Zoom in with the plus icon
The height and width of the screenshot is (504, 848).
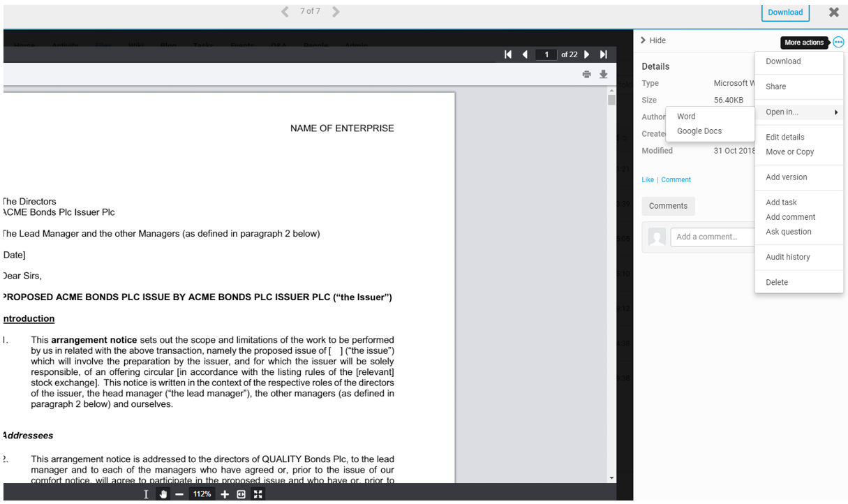[x=225, y=494]
